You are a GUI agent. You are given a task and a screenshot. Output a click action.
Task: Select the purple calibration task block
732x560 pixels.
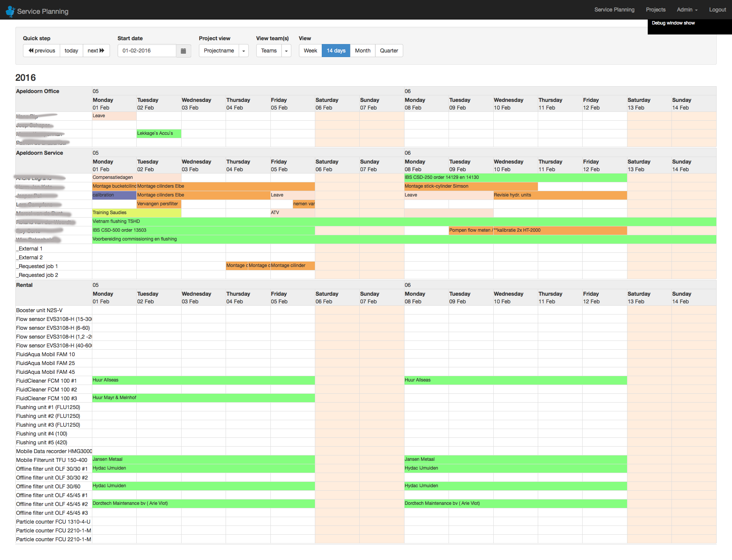[x=114, y=195]
